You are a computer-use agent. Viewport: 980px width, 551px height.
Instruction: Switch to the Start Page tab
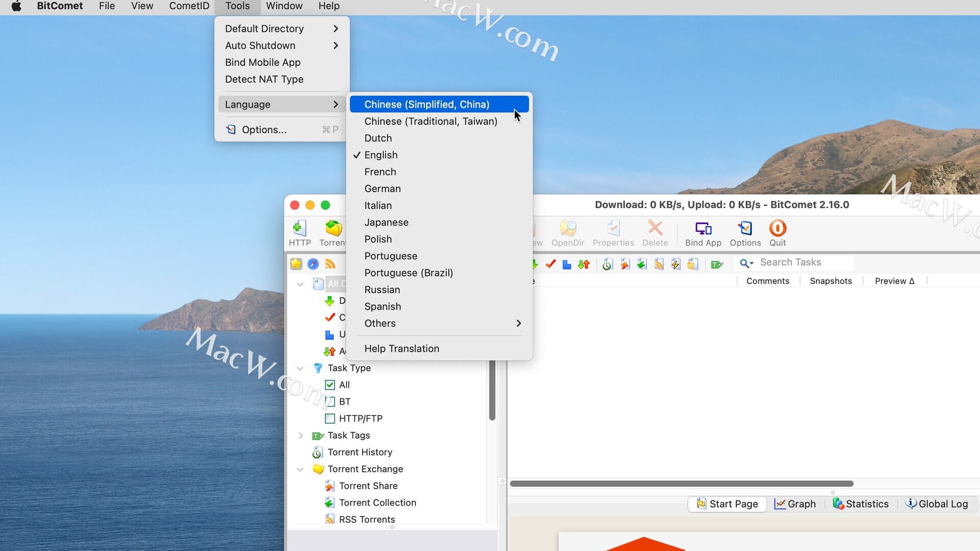727,504
